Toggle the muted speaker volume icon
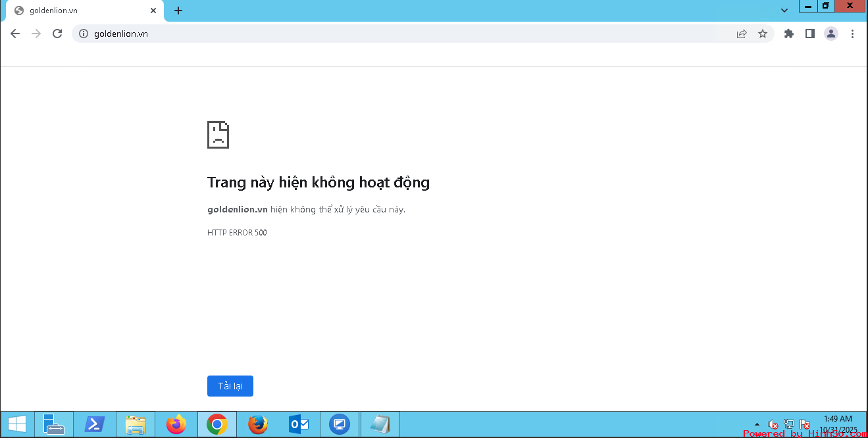 [x=773, y=425]
